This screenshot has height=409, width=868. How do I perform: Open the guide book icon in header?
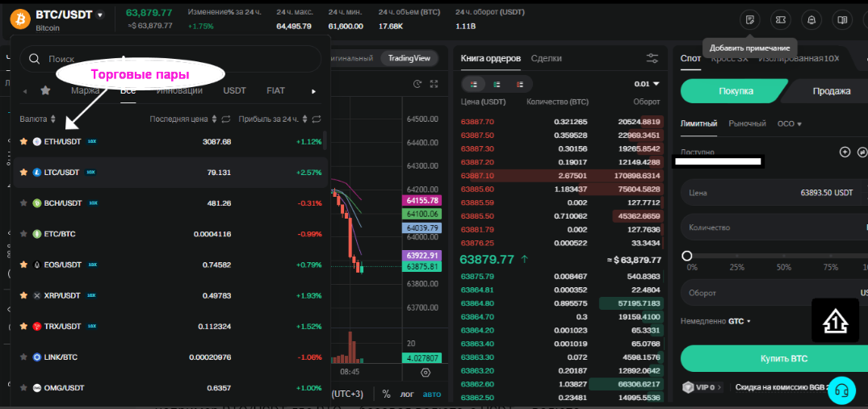coord(842,20)
